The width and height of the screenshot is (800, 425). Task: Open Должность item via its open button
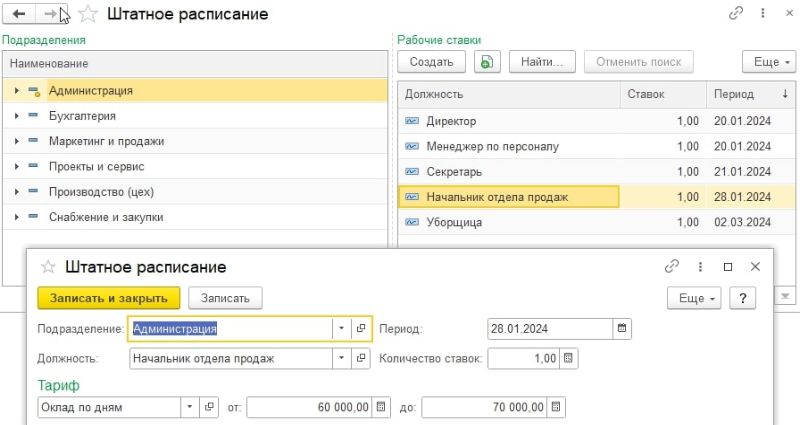(x=361, y=358)
